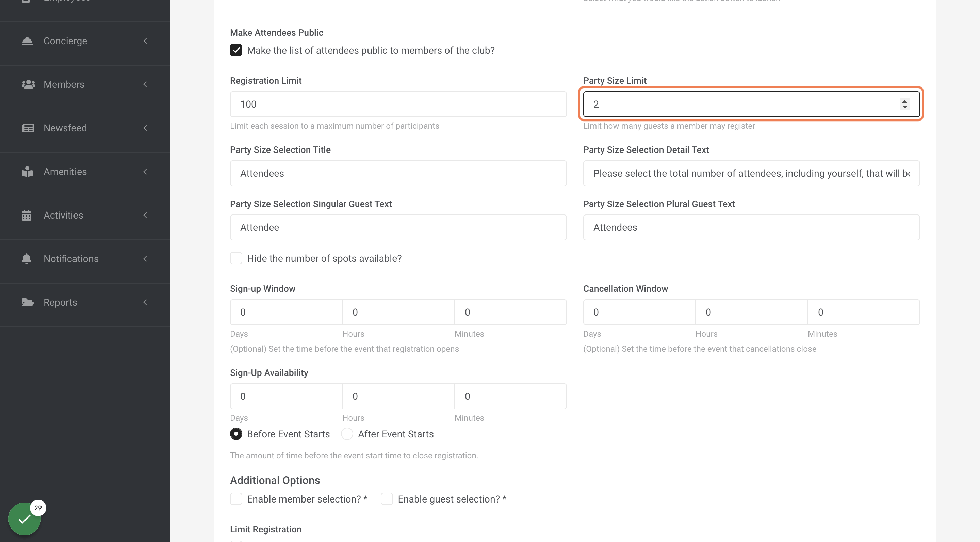Viewport: 980px width, 542px height.
Task: Click the Party Size Limit stepper arrows
Action: 905,104
